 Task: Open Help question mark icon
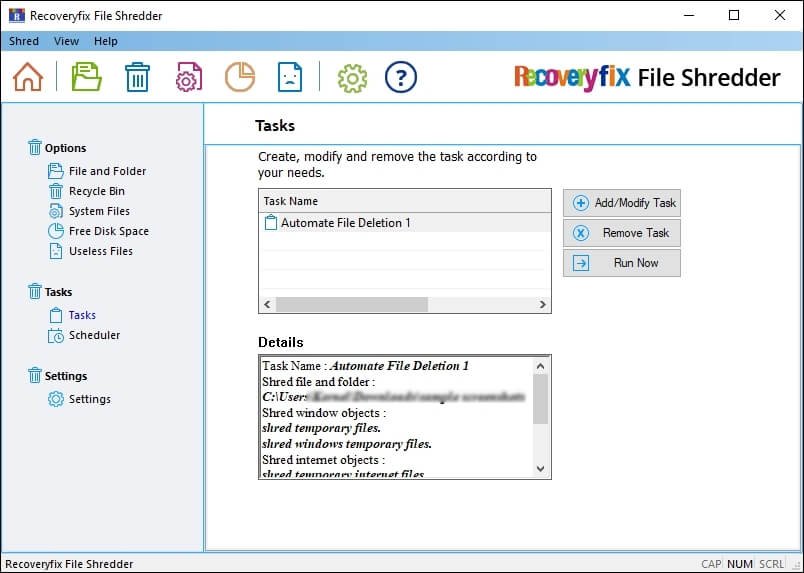tap(401, 77)
